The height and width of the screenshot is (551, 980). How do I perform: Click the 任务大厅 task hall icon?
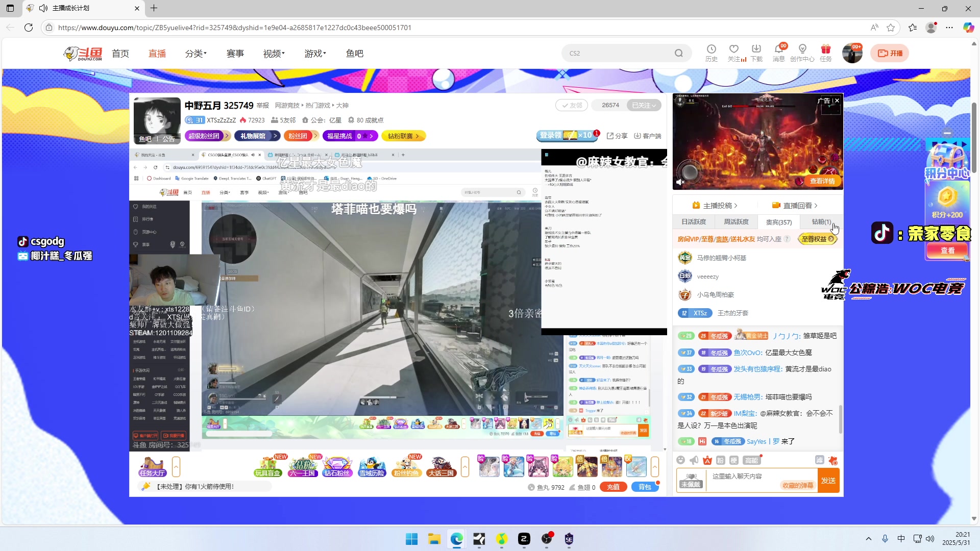pos(152,466)
